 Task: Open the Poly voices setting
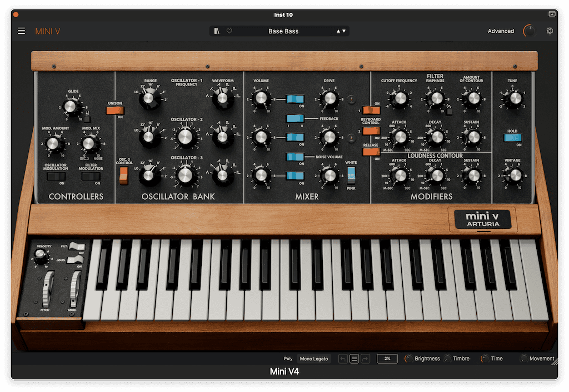tap(288, 359)
